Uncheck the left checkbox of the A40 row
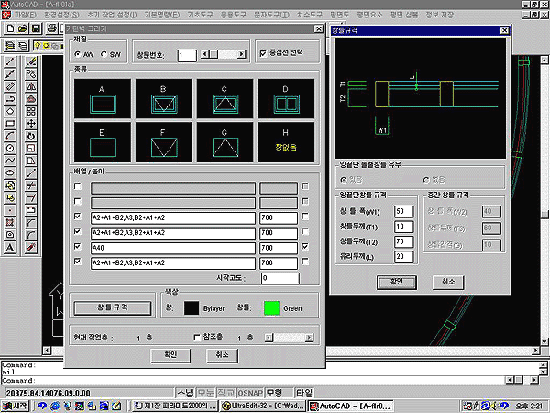The image size is (550, 413). pyautogui.click(x=78, y=247)
